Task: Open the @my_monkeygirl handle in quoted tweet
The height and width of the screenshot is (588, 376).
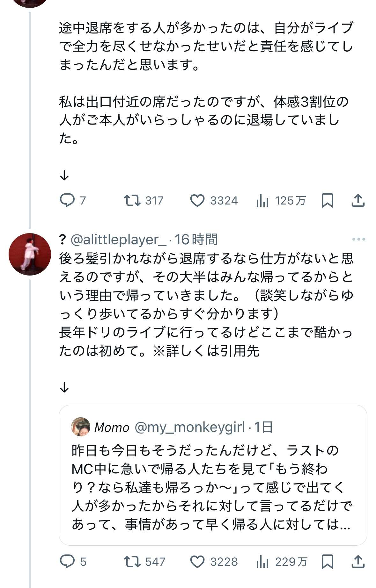Action: click(x=190, y=427)
